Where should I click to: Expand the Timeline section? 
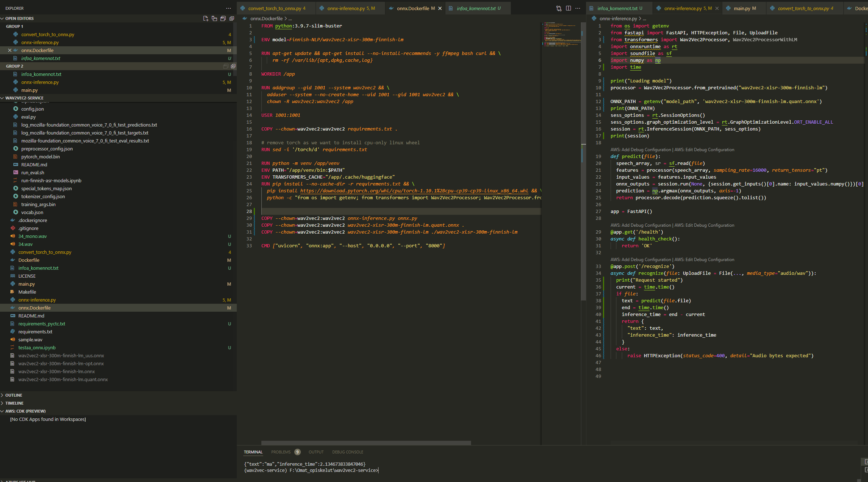point(14,403)
